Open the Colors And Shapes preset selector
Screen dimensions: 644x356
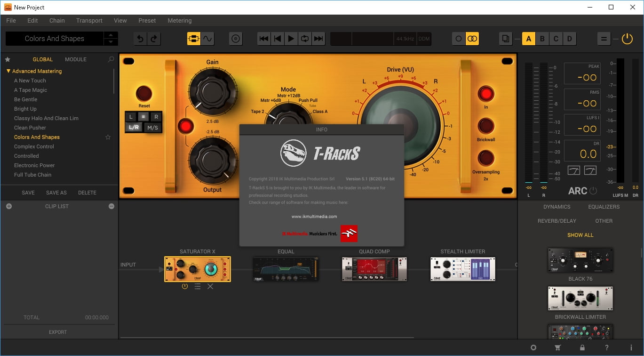click(55, 39)
